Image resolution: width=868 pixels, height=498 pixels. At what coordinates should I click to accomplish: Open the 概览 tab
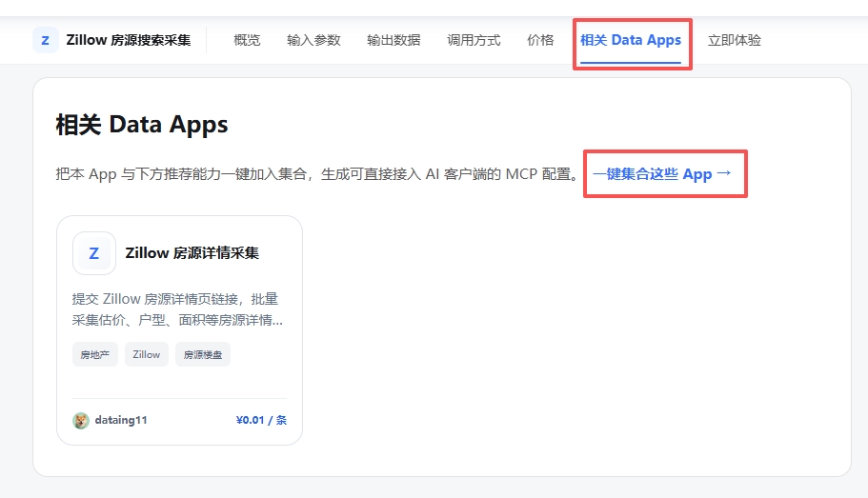tap(247, 40)
